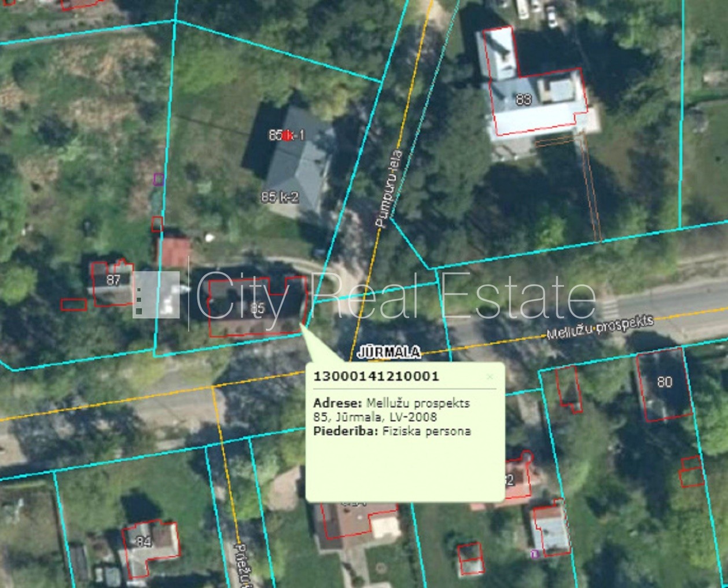Select the building labeled 88
728x588 pixels.
(523, 100)
